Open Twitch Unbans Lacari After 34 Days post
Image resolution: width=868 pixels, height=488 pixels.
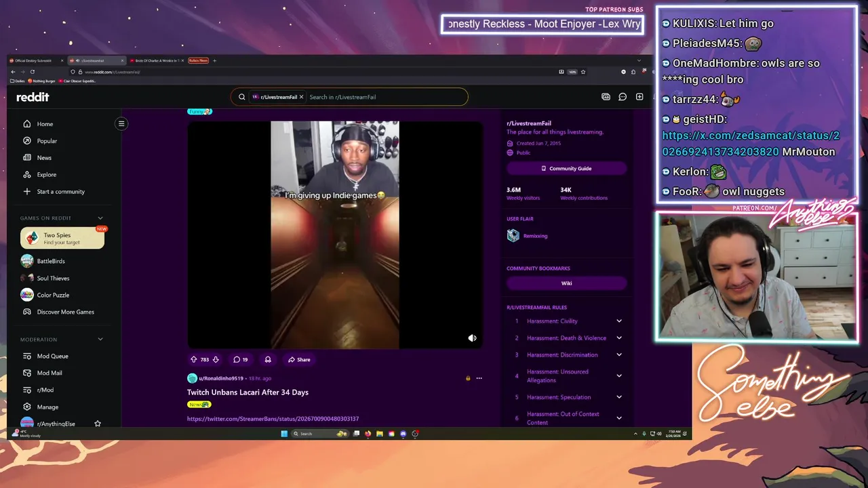248,392
